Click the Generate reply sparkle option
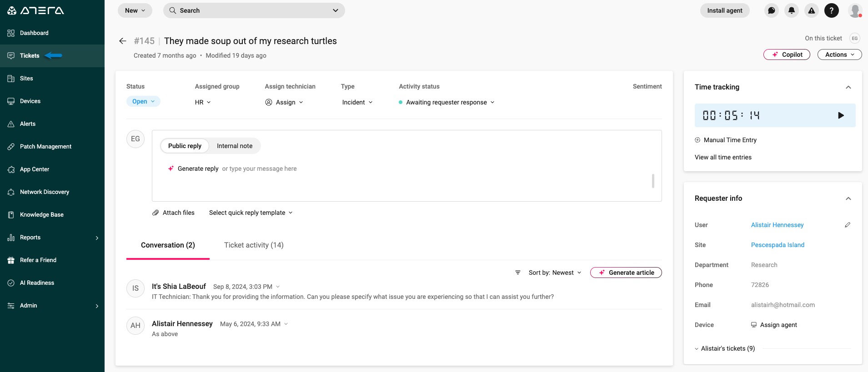 coord(193,169)
